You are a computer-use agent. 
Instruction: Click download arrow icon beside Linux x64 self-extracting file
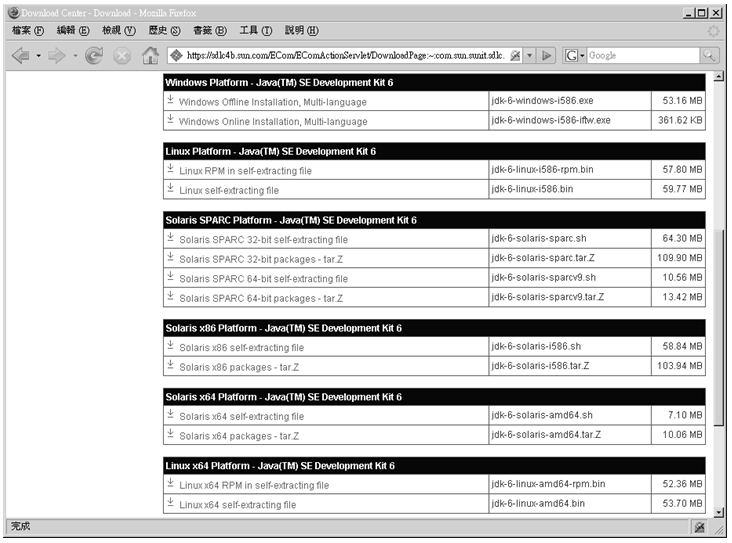pyautogui.click(x=170, y=502)
